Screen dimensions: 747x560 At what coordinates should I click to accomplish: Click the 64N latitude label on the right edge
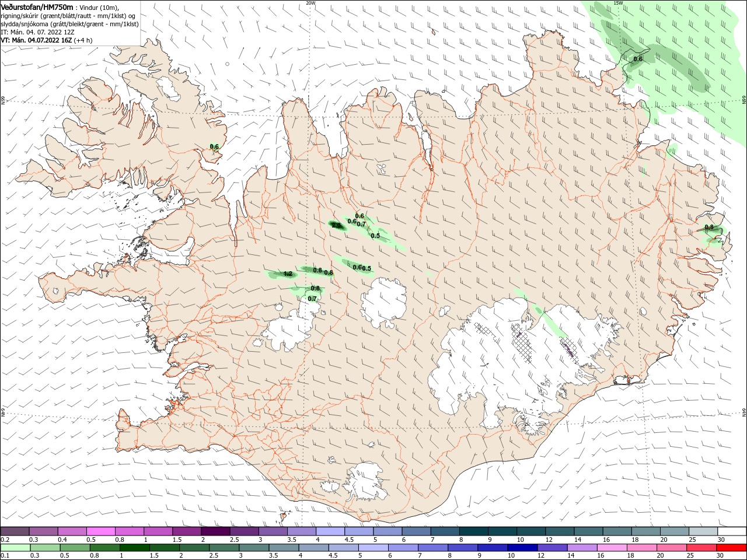click(x=744, y=413)
